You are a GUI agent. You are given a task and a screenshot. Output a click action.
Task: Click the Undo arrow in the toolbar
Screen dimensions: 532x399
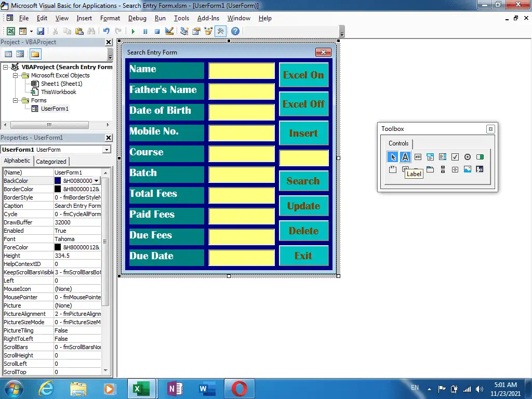(106, 31)
